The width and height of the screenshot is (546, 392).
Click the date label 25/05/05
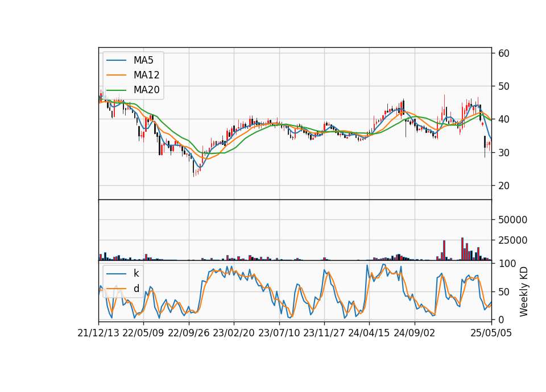491,333
